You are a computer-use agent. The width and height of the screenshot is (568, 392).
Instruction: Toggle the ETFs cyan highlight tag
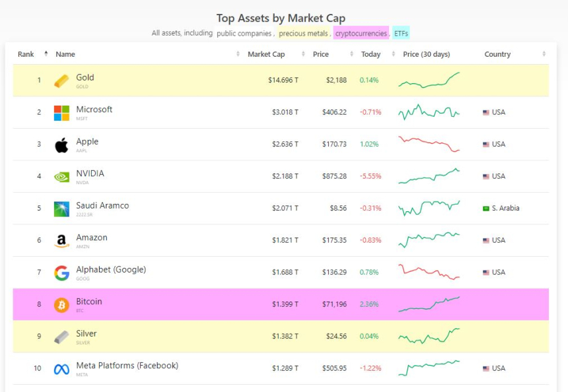401,33
